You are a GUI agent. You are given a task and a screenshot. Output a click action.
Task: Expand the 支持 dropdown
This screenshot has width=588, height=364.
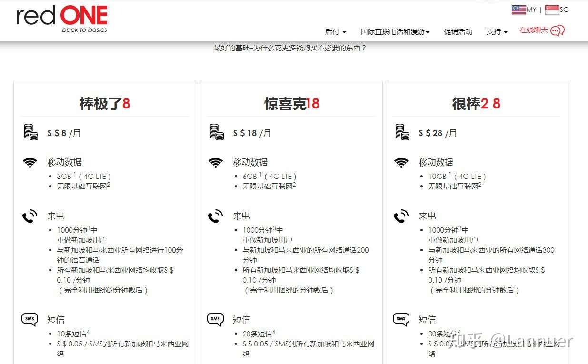497,31
